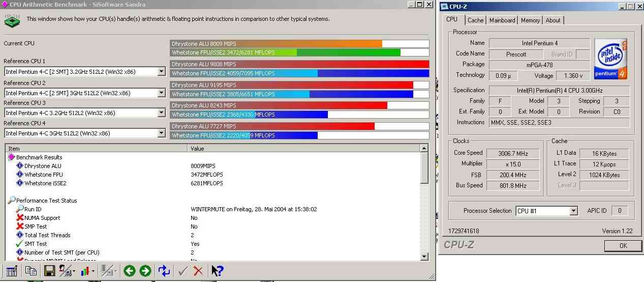Switch to the Mainboard tab in CPU-Z

pyautogui.click(x=502, y=20)
